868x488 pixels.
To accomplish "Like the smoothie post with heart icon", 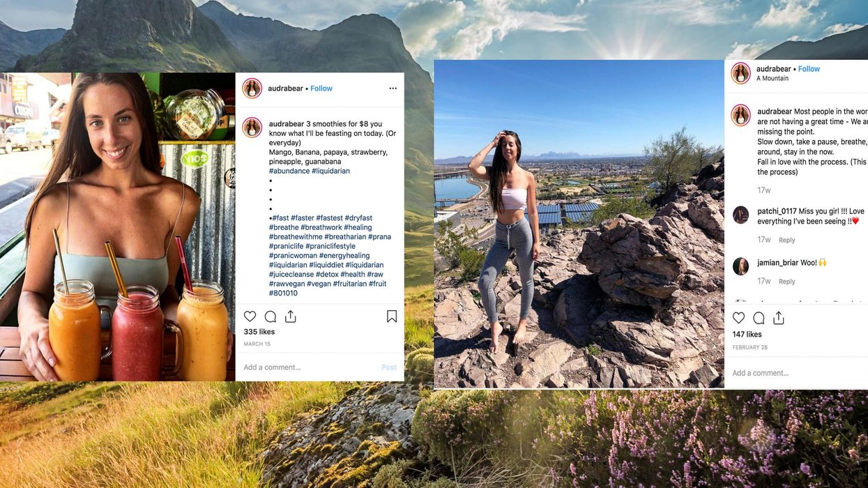I will click(x=250, y=317).
